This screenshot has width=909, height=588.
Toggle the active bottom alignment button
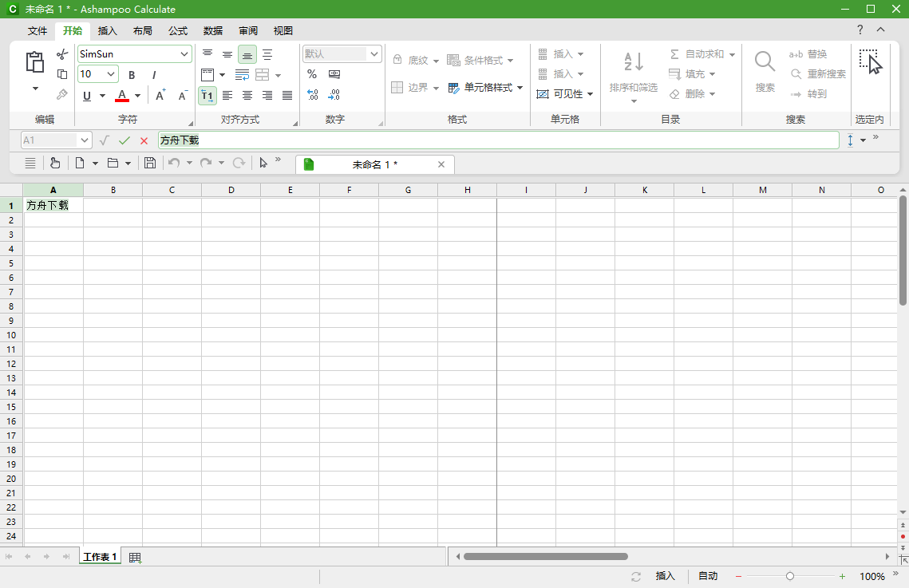247,54
